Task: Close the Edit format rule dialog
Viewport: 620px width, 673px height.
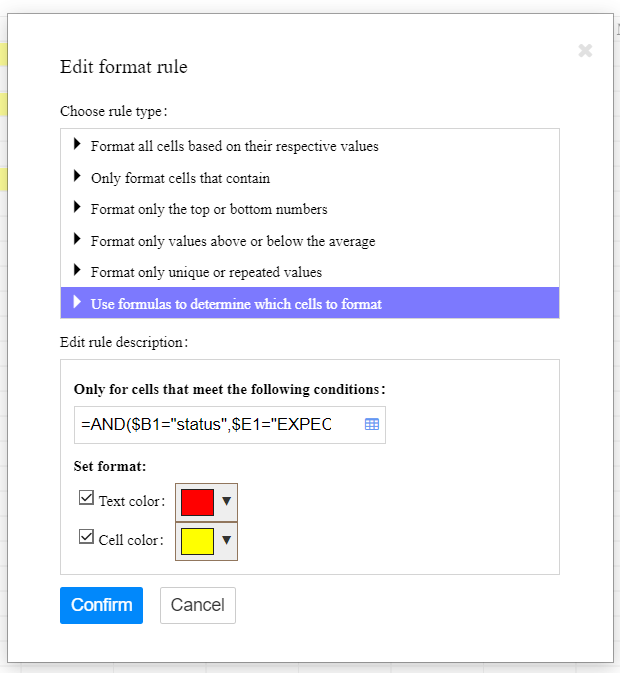Action: 585,51
